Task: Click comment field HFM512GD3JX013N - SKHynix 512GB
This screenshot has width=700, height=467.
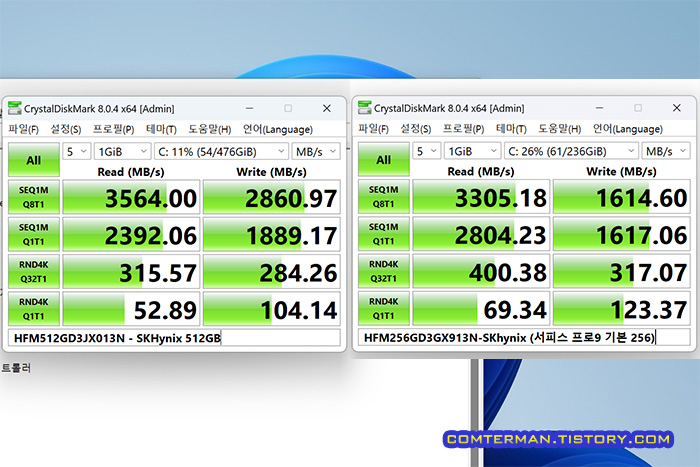Action: (x=174, y=338)
